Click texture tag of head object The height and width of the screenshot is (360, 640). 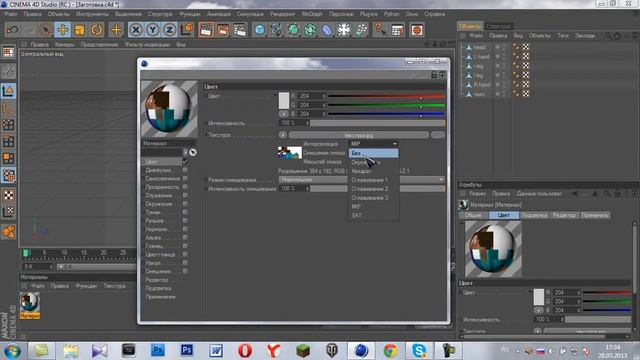coord(526,47)
